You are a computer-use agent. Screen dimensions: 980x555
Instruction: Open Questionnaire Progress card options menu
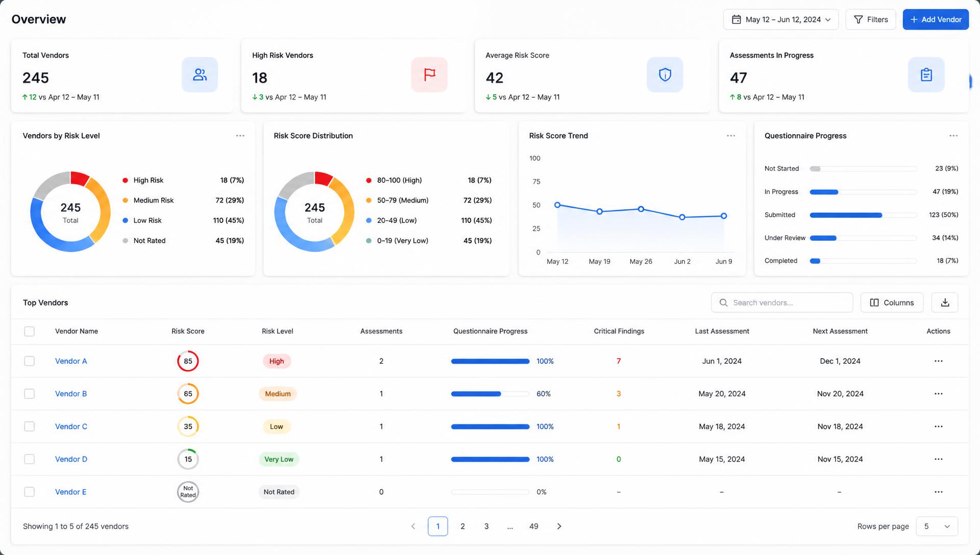tap(953, 136)
